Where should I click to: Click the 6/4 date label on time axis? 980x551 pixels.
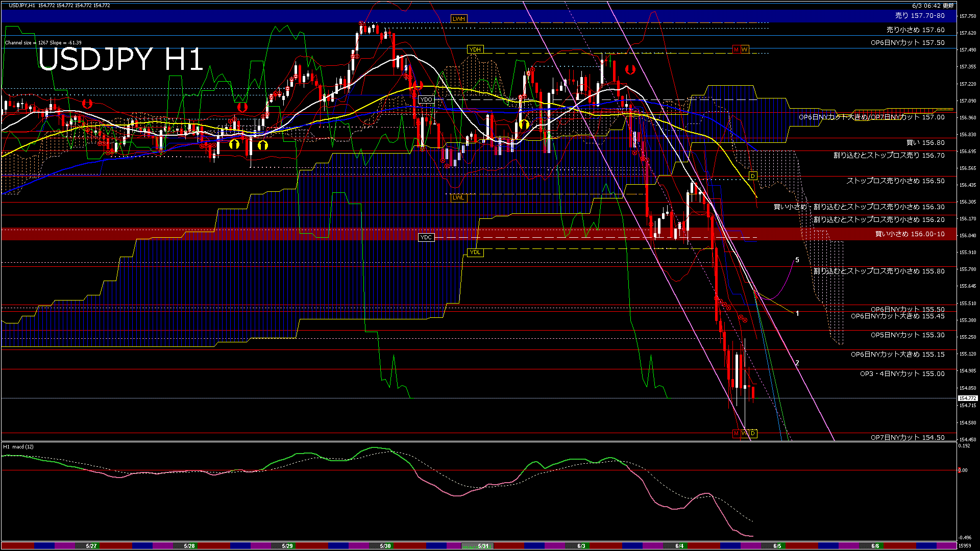tap(679, 546)
